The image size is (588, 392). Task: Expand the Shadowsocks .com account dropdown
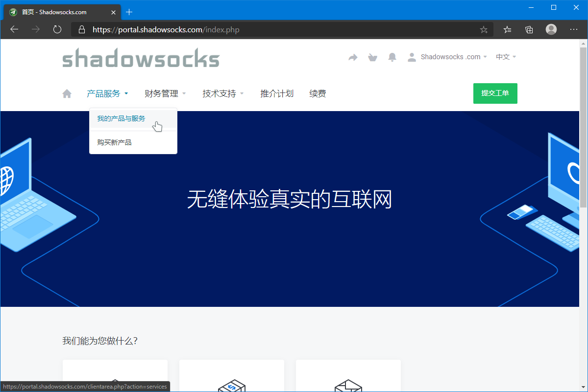point(447,57)
